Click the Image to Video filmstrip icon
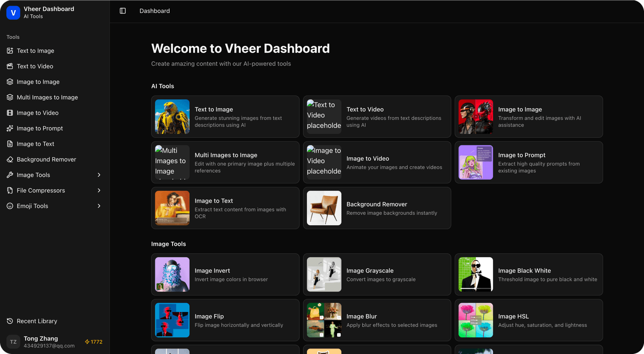Screen dimensions: 644x354 click(10, 113)
